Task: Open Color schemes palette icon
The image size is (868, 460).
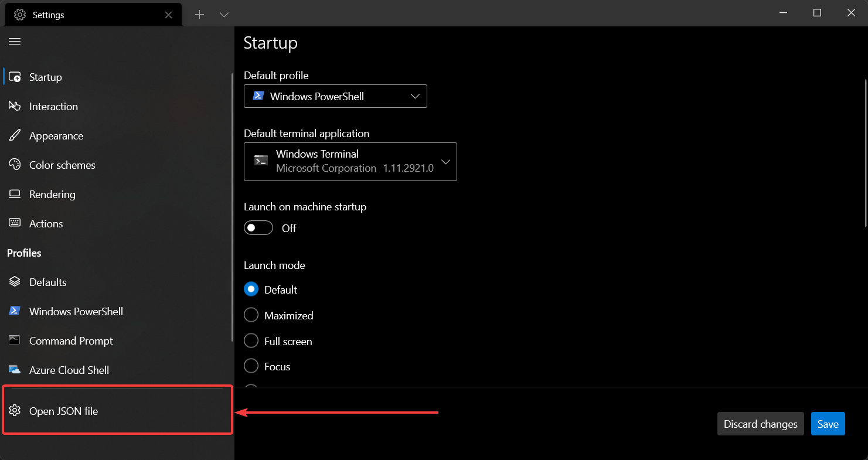Action: pos(15,165)
